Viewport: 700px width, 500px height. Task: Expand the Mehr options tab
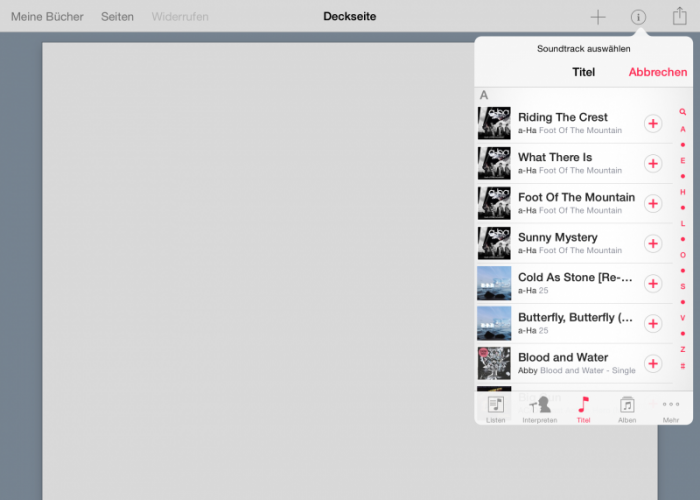click(x=670, y=409)
